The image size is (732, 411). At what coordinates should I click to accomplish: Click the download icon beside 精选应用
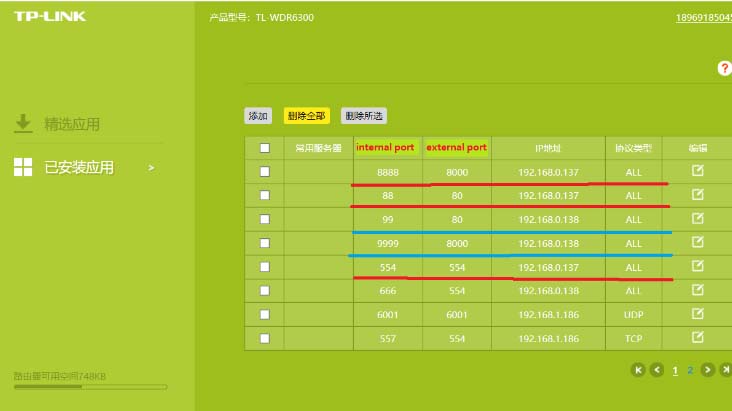pyautogui.click(x=23, y=123)
